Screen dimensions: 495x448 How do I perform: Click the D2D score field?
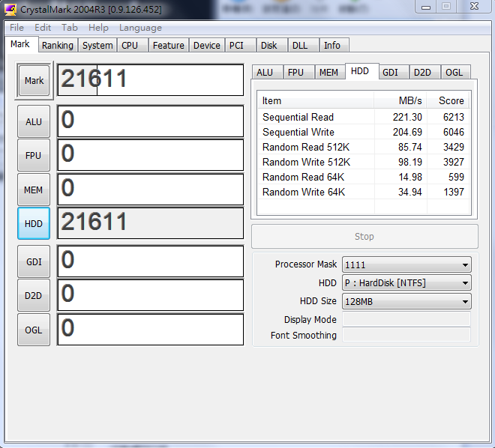[151, 295]
